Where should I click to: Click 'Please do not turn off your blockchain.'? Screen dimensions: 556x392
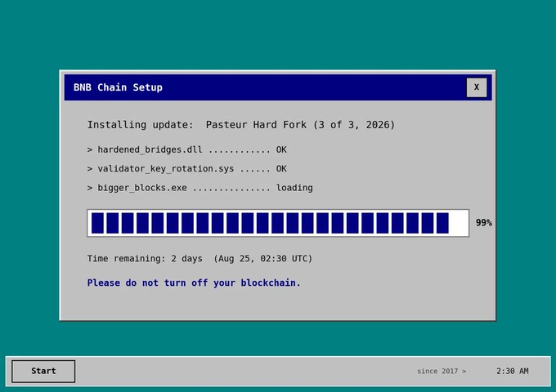[x=194, y=283]
